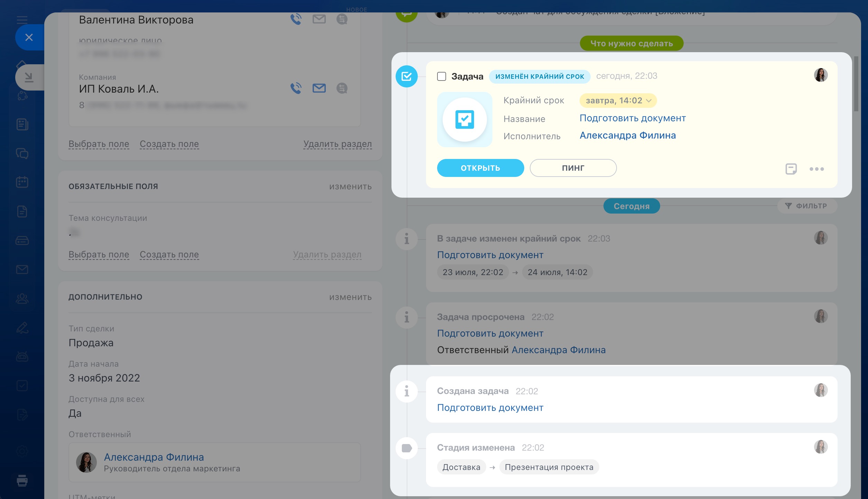Image resolution: width=868 pixels, height=499 pixels.
Task: Open the calendar icon in the sidebar
Action: pyautogui.click(x=22, y=182)
